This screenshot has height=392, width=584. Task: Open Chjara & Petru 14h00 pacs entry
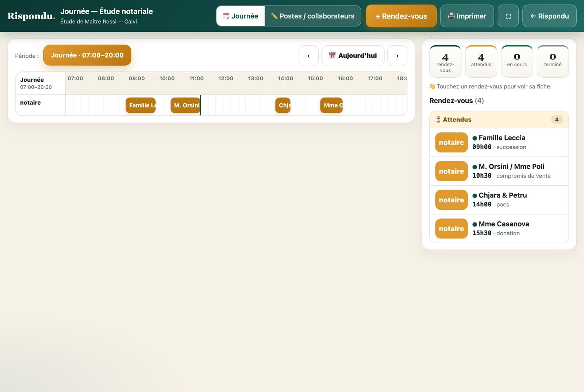pyautogui.click(x=499, y=200)
